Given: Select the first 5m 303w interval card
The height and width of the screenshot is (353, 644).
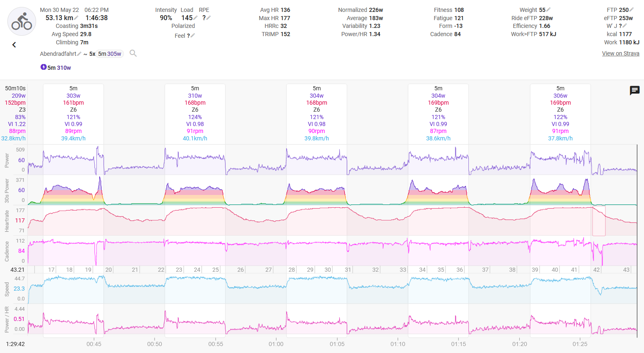Looking at the screenshot, I should click(73, 113).
